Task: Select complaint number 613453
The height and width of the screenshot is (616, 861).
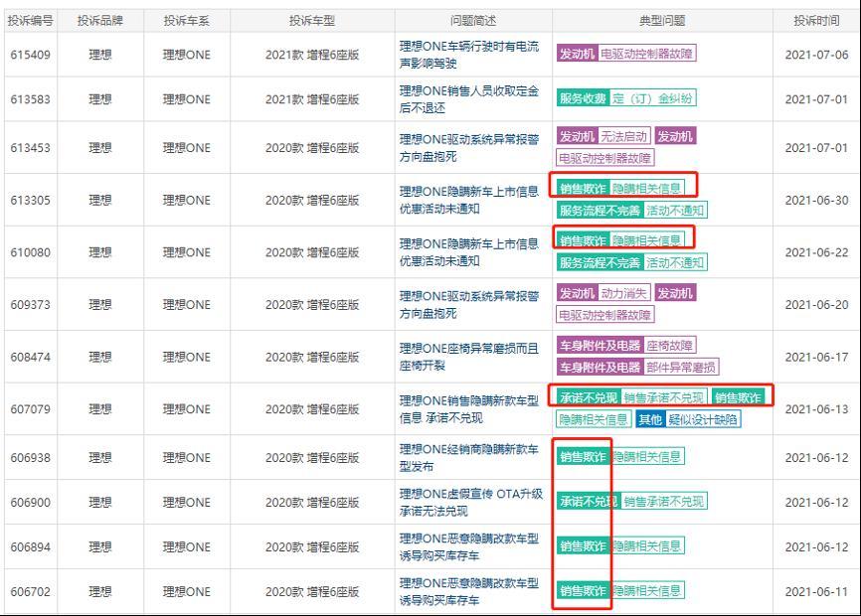Action: (x=30, y=148)
